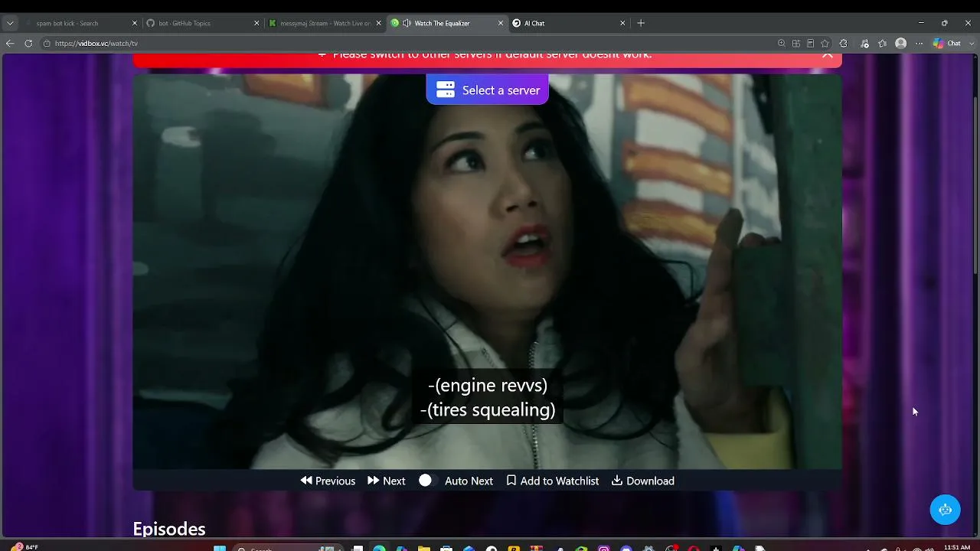This screenshot has width=980, height=551.
Task: Open the browser profile avatar
Action: pos(901,44)
